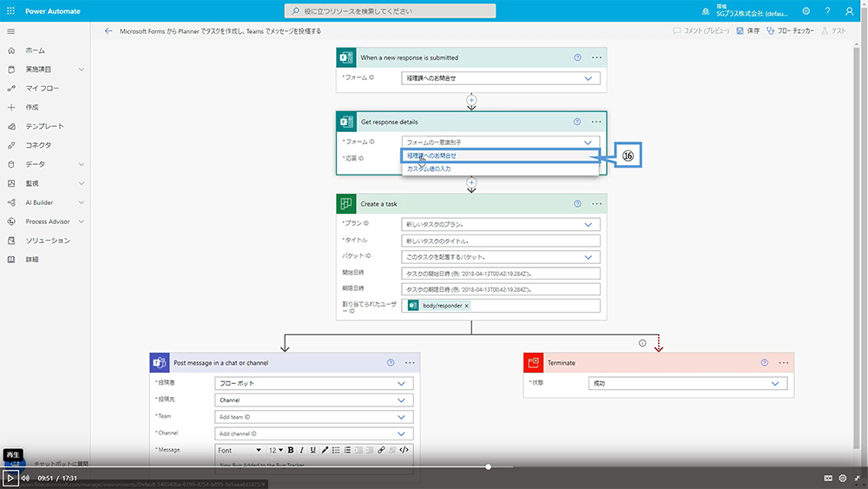Show run-after info icon above Terminate
This screenshot has width=868, height=489.
(x=642, y=343)
